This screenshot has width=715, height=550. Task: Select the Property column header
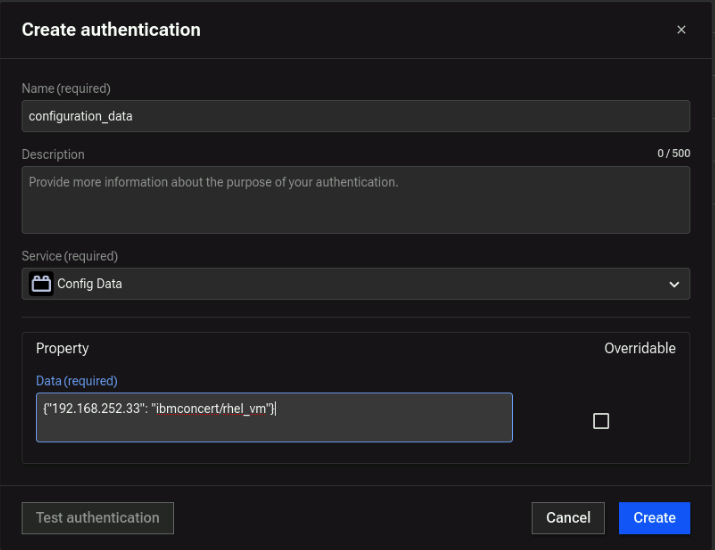click(x=62, y=348)
